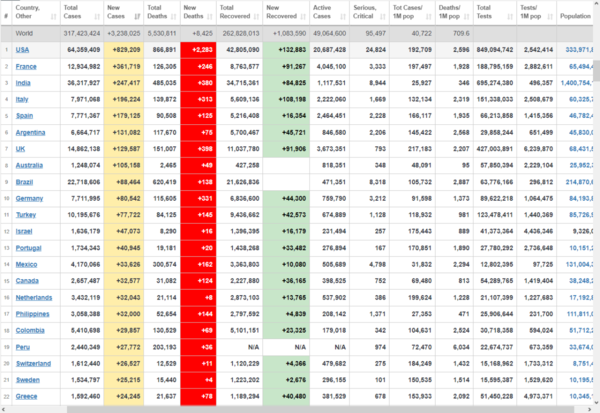Image resolution: width=600 pixels, height=413 pixels.
Task: Open the USA population figure link
Action: point(579,49)
